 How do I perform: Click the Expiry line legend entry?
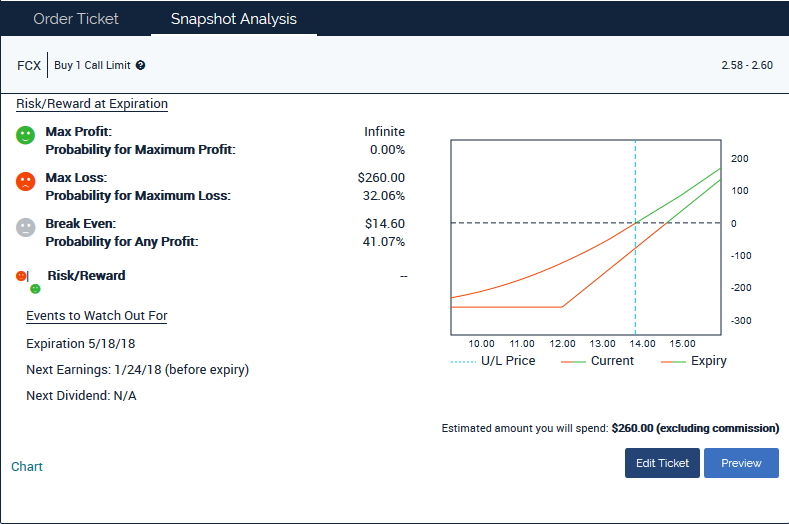pos(694,361)
